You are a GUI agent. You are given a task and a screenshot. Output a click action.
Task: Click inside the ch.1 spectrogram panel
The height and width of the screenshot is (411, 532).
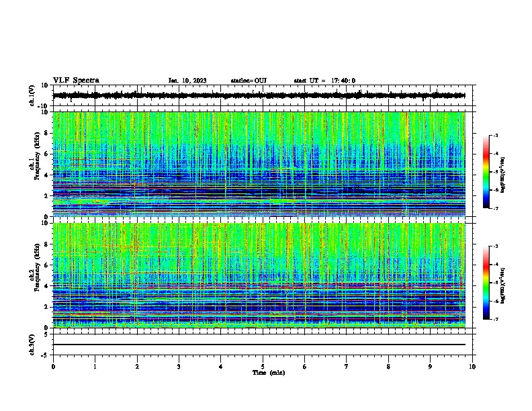click(x=259, y=164)
